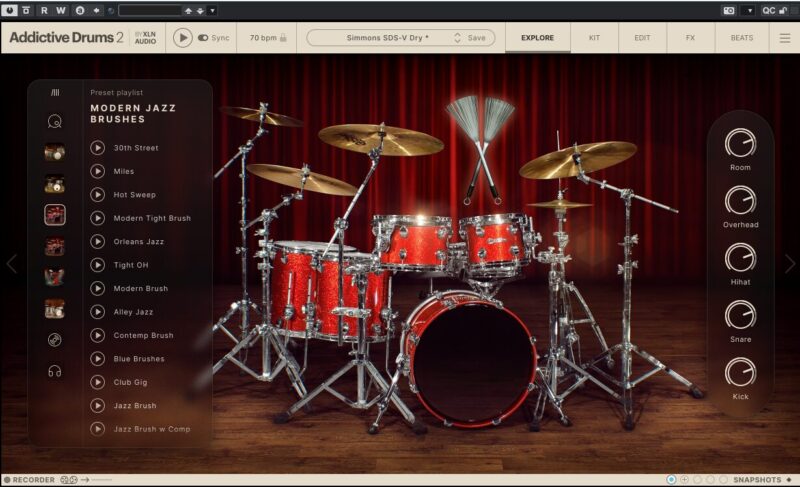Click the Kick level knob

pyautogui.click(x=740, y=373)
